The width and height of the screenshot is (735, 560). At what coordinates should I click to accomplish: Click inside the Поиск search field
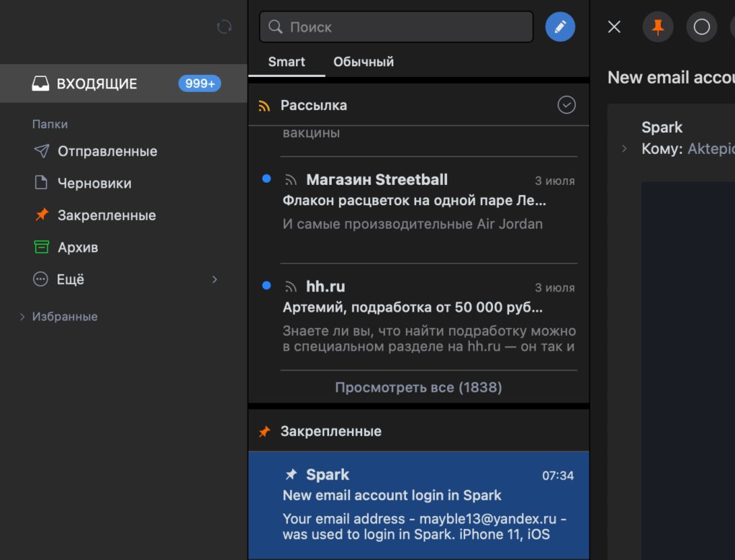[396, 27]
